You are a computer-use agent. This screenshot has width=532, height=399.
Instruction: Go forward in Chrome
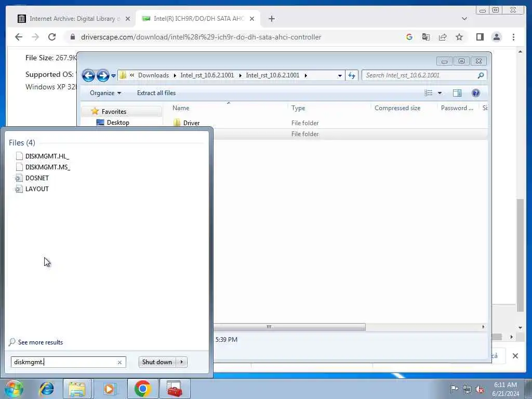tap(35, 37)
